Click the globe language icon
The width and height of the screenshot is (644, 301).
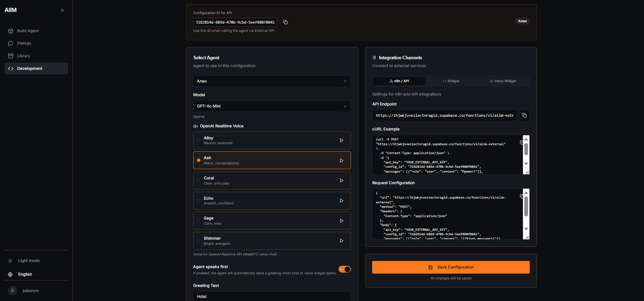pyautogui.click(x=10, y=274)
